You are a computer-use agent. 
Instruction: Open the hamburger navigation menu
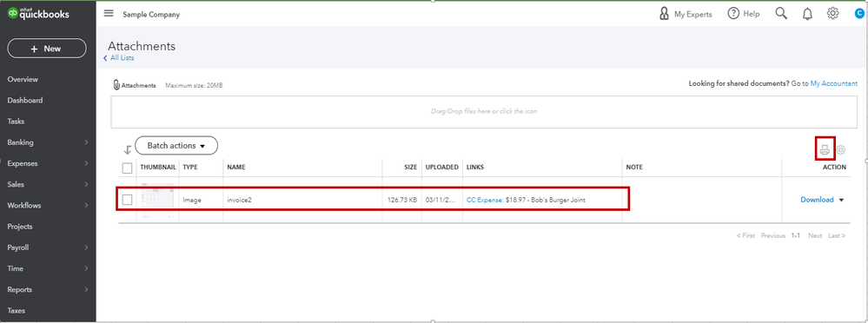109,14
